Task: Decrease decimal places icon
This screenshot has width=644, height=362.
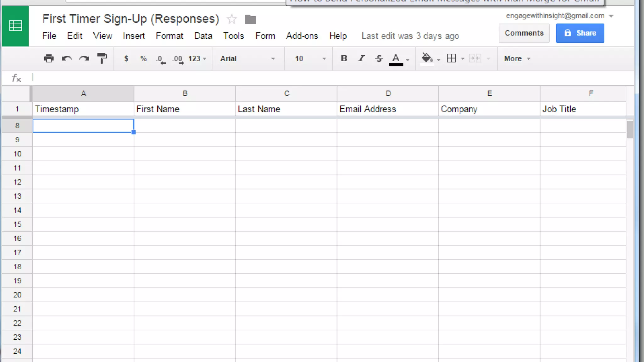Action: (x=160, y=59)
